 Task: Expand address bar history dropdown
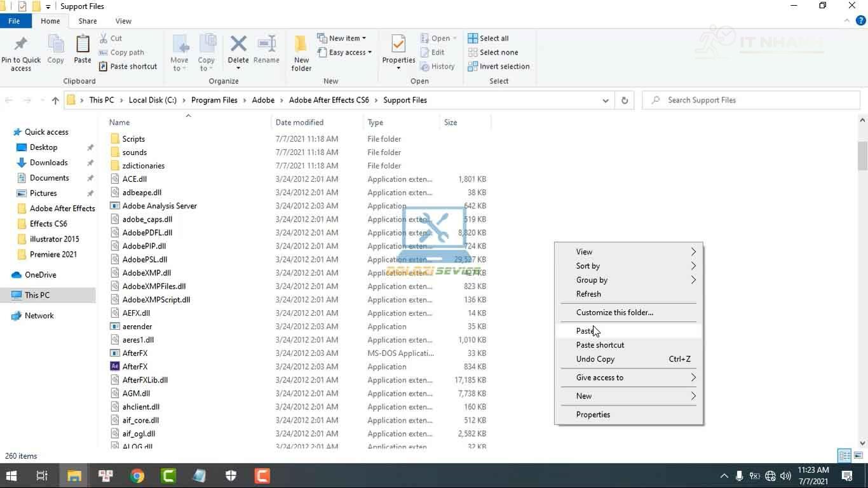(x=606, y=100)
